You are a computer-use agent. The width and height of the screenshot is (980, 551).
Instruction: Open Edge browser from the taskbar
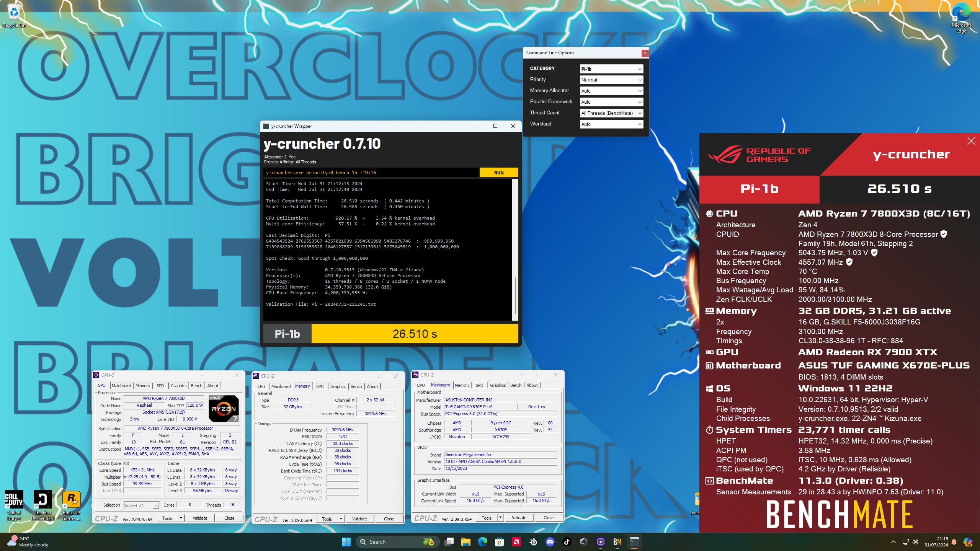click(482, 542)
